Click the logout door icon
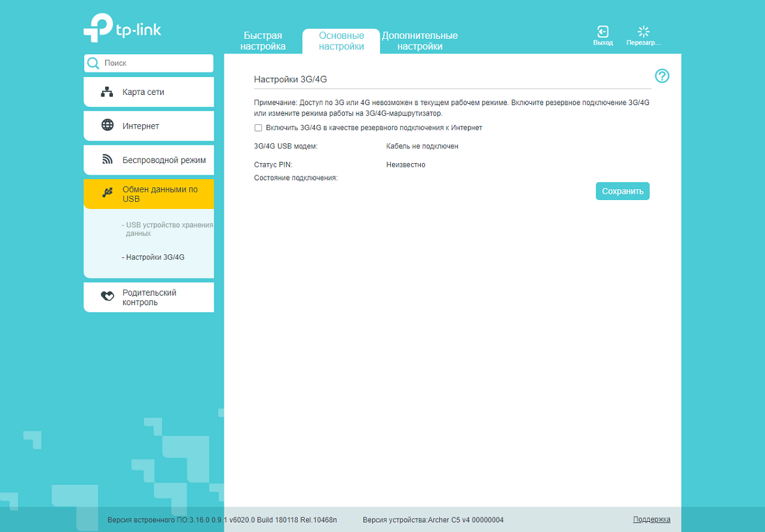This screenshot has height=532, width=765. [602, 31]
